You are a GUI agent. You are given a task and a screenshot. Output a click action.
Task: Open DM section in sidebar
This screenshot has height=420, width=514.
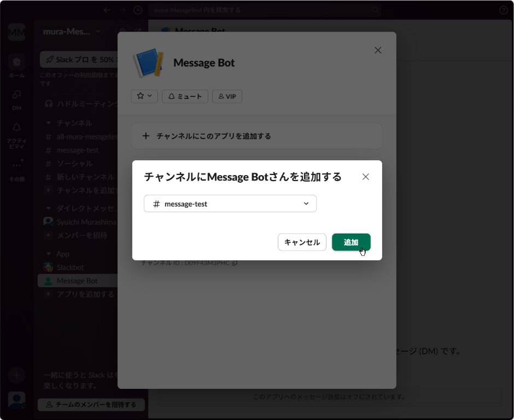(x=17, y=100)
